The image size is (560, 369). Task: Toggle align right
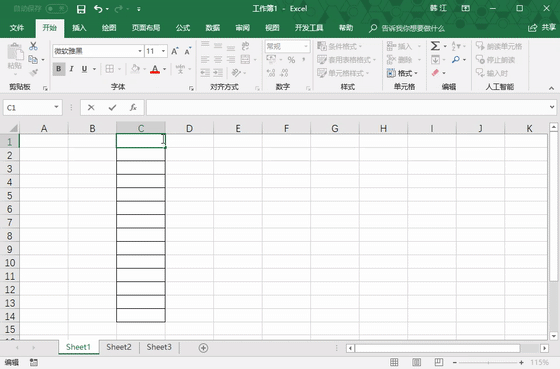231,59
